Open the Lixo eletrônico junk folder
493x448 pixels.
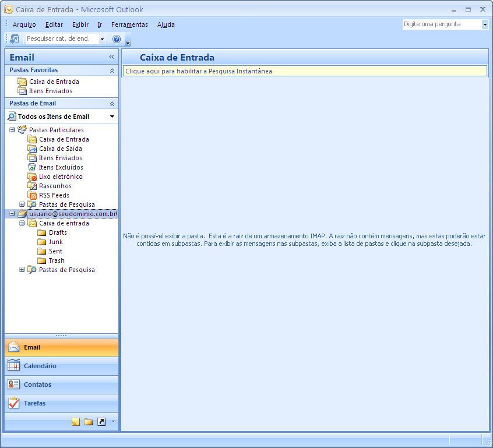pyautogui.click(x=60, y=177)
